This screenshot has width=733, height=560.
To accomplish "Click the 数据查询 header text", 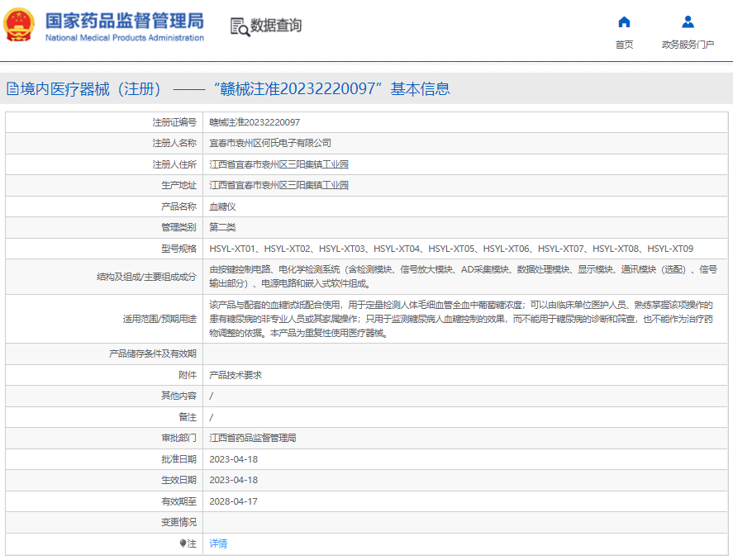I will click(x=276, y=26).
